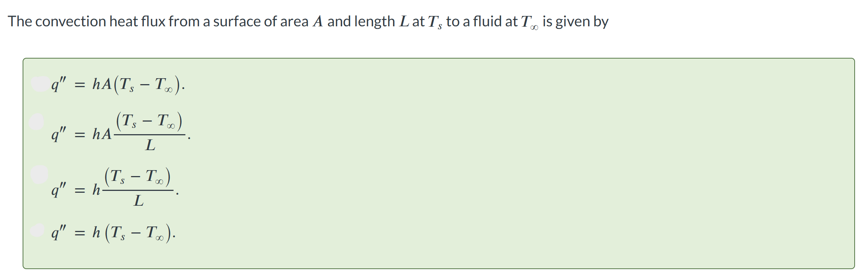Click numerator (Ts − T∞) in the h fraction option
Screen dimensions: 868x278
pos(138,177)
